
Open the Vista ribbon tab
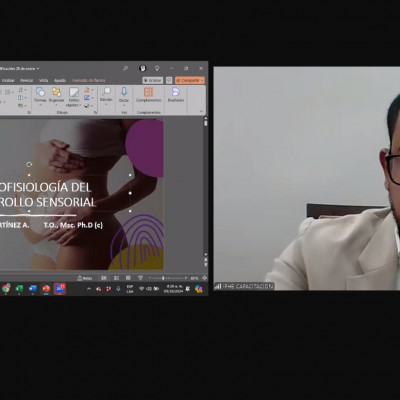(x=43, y=80)
